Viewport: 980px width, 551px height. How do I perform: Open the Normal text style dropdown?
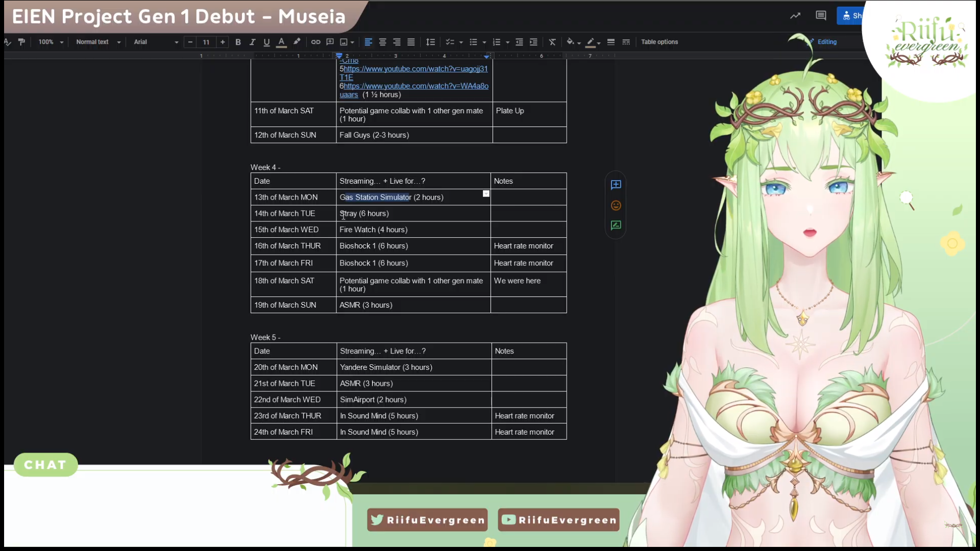[98, 42]
